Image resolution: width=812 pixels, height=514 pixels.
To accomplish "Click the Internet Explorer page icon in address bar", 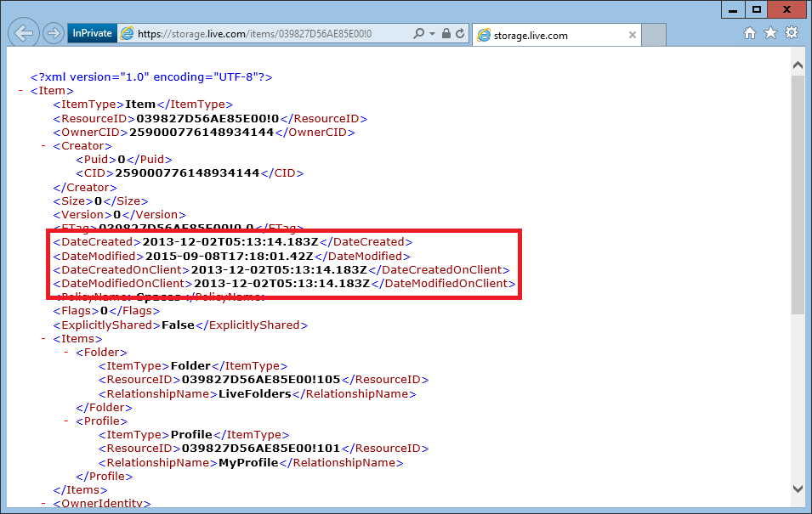I will [127, 34].
